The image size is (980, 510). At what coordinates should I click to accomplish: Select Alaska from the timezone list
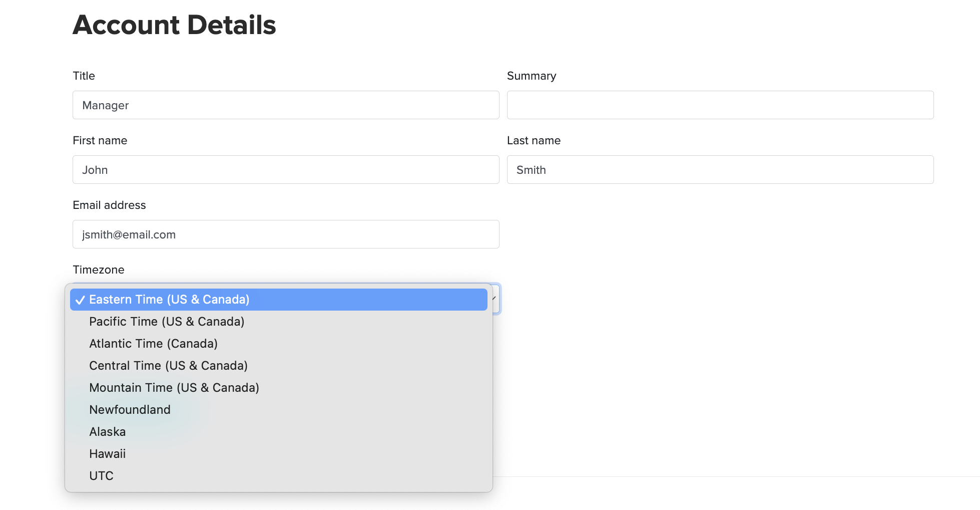[107, 432]
